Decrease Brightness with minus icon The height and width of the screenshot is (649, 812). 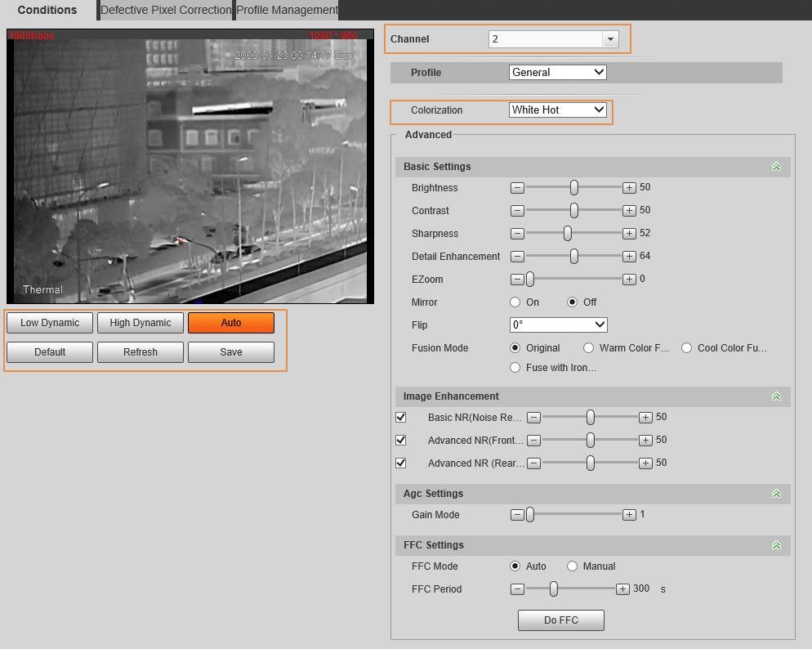[x=517, y=187]
